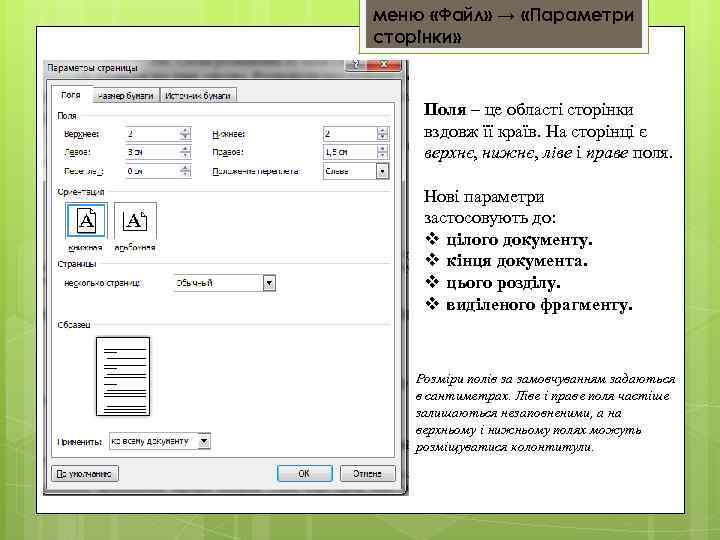Adjust the Левое margin spinner arrows
Screen dimensions: 720x540
click(x=185, y=152)
